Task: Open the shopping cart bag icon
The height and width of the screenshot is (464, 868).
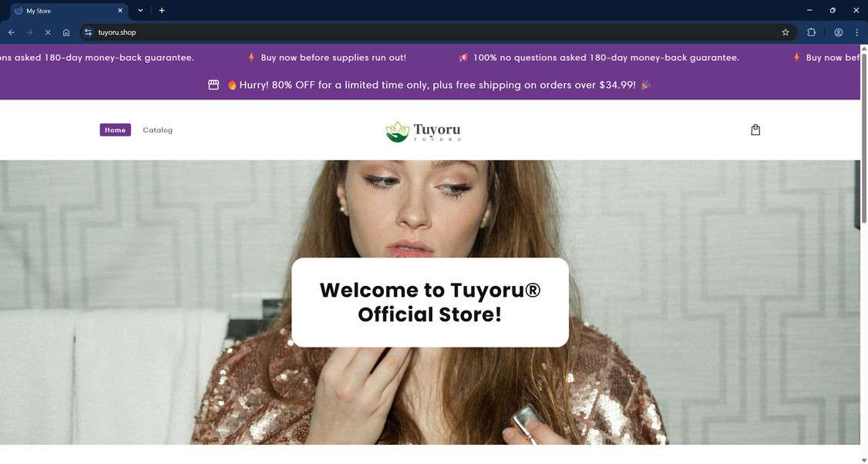Action: point(755,130)
